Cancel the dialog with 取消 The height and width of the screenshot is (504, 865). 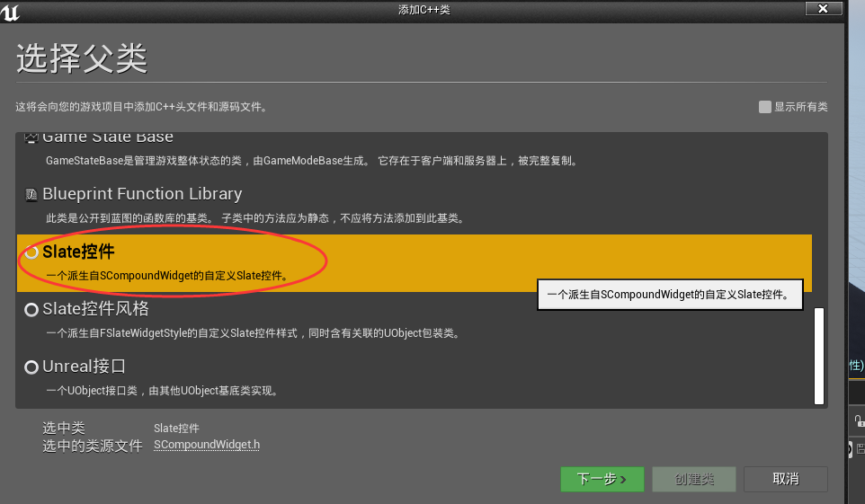(x=785, y=479)
